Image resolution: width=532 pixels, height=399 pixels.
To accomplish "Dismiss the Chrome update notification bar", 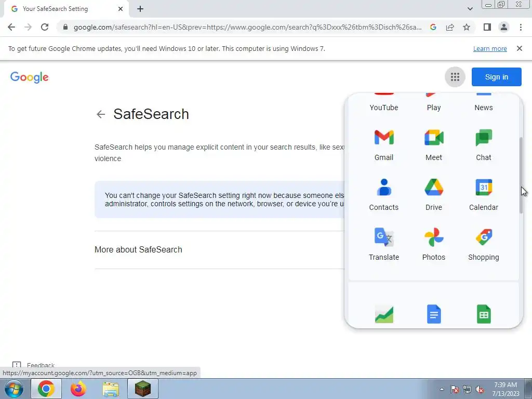I will pos(519,48).
